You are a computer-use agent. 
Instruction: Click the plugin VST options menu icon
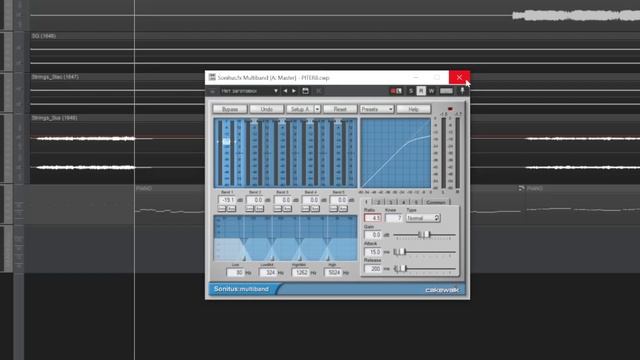(x=213, y=91)
